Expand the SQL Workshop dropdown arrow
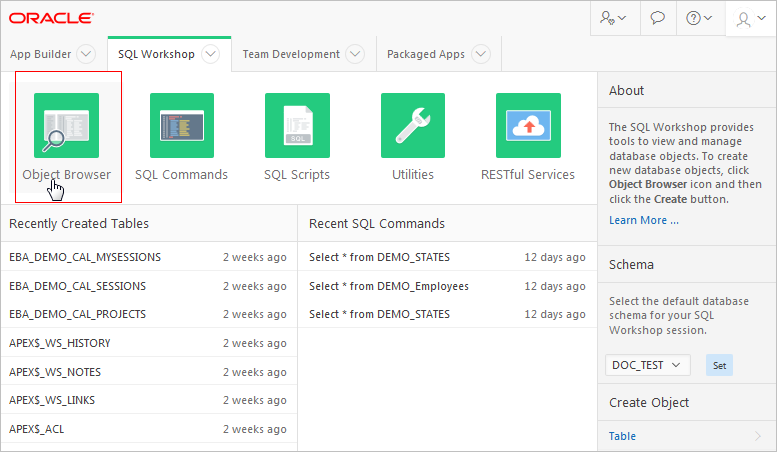Viewport: 777px width, 452px height. (210, 54)
